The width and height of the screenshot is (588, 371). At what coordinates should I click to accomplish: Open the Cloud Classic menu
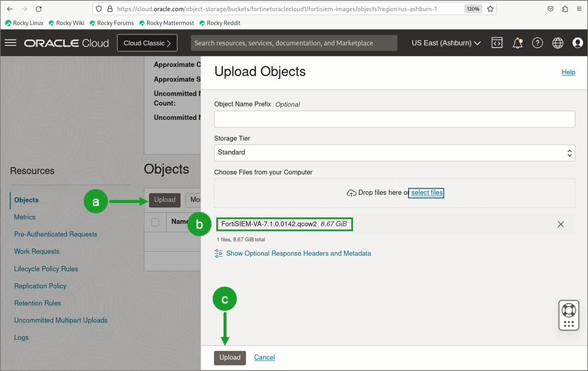tap(146, 43)
